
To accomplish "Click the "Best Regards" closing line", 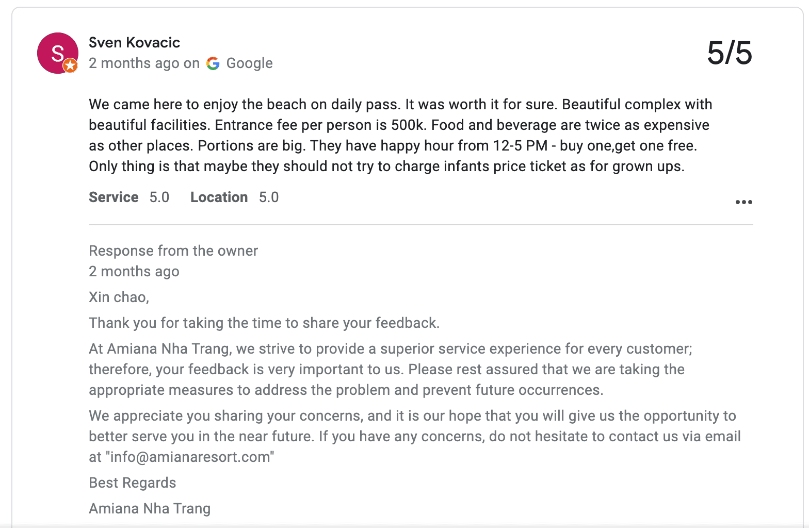I will click(x=133, y=483).
